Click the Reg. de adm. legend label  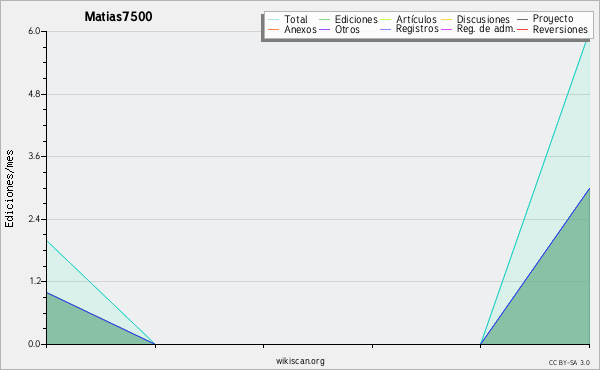coord(486,29)
